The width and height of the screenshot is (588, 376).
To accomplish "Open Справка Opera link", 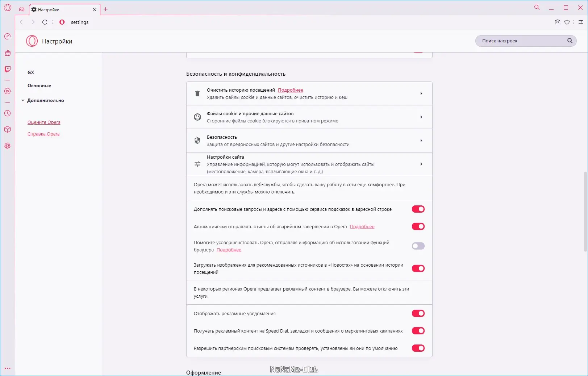I will tap(43, 134).
